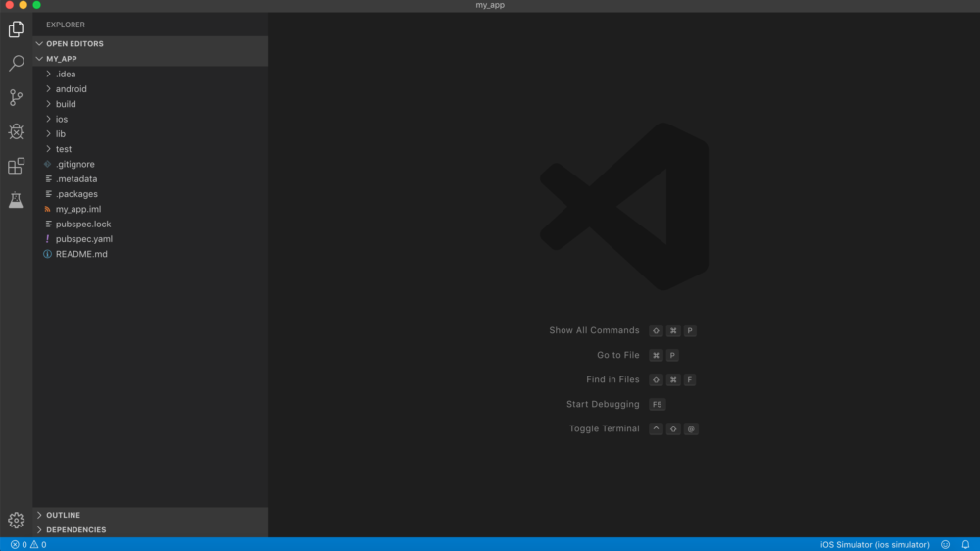The height and width of the screenshot is (551, 980).
Task: Open the .metadata file
Action: [x=150, y=178]
